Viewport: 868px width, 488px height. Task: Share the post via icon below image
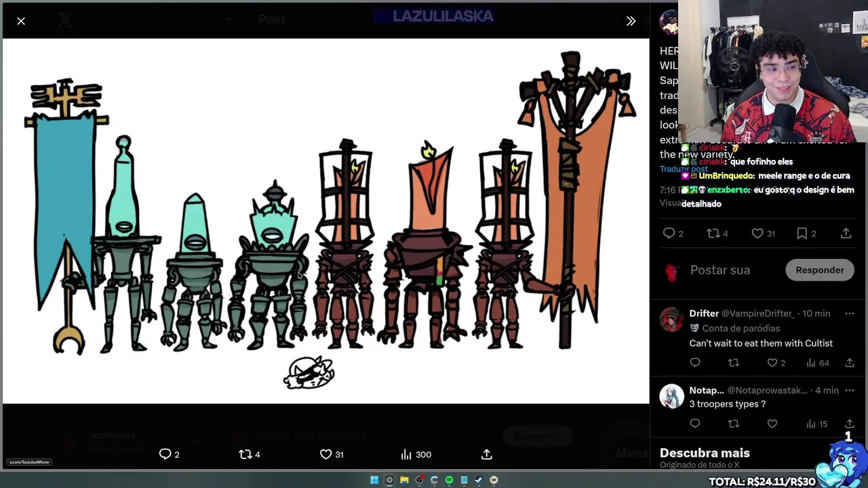[487, 454]
